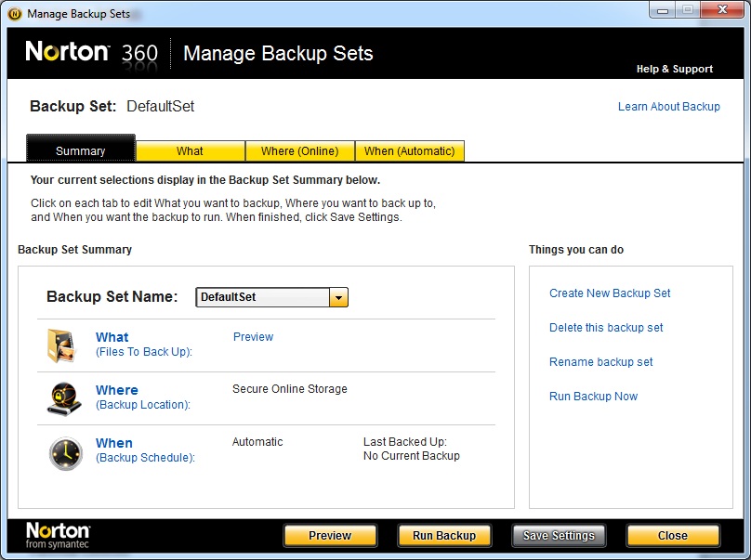Image resolution: width=751 pixels, height=560 pixels.
Task: Select DefaultSet in the Backup Set Name box
Action: [262, 297]
